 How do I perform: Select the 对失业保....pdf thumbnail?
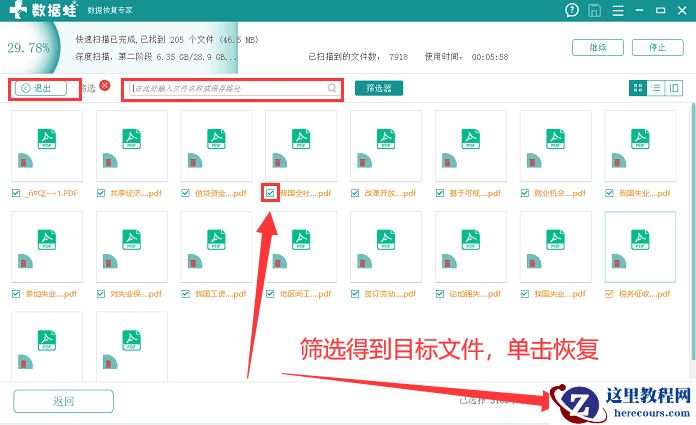pos(132,246)
